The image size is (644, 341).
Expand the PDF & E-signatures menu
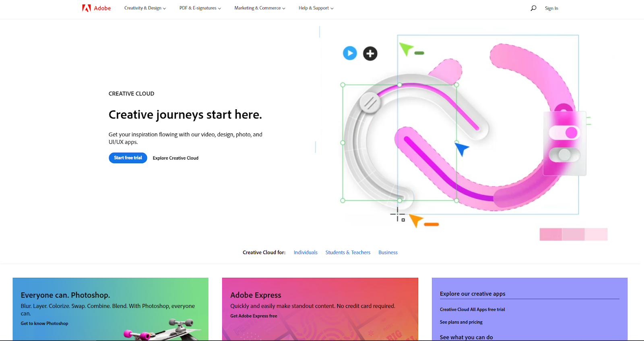pyautogui.click(x=200, y=8)
